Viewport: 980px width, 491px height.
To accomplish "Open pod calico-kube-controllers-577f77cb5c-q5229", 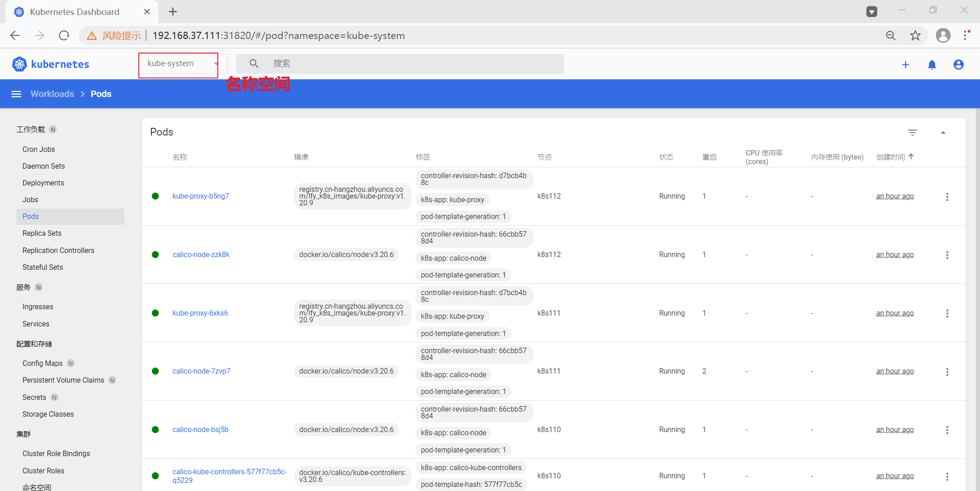I will pyautogui.click(x=229, y=476).
